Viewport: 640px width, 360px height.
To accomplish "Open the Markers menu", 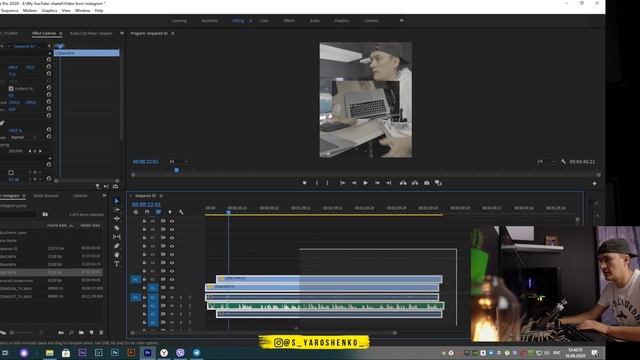I will pos(30,11).
